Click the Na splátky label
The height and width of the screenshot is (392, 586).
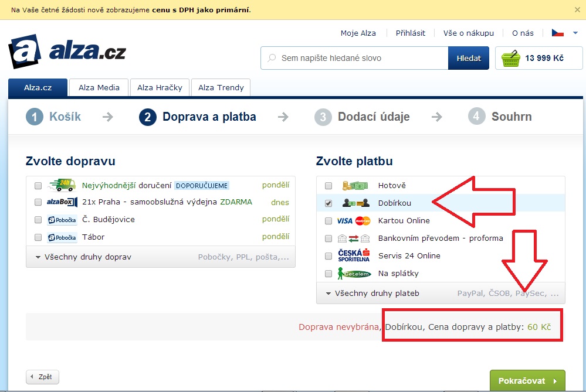pos(398,273)
